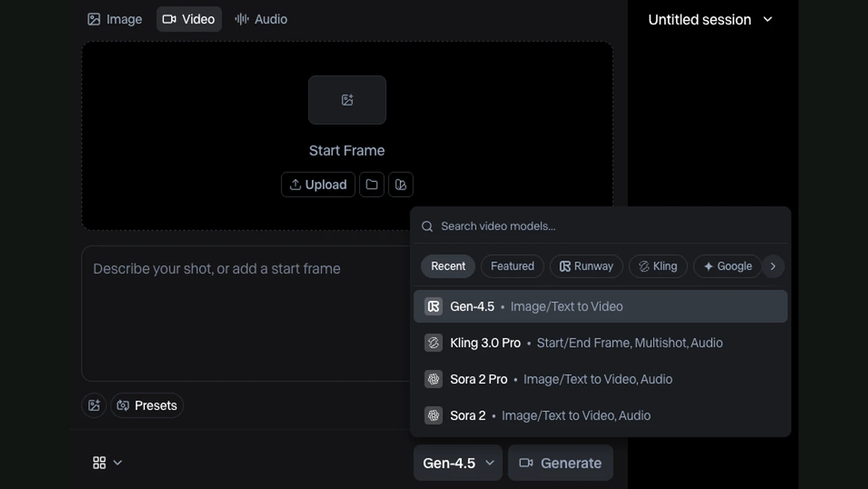Click the Kling logo in Kling 3.0 Pro row
The width and height of the screenshot is (868, 489).
pos(433,343)
